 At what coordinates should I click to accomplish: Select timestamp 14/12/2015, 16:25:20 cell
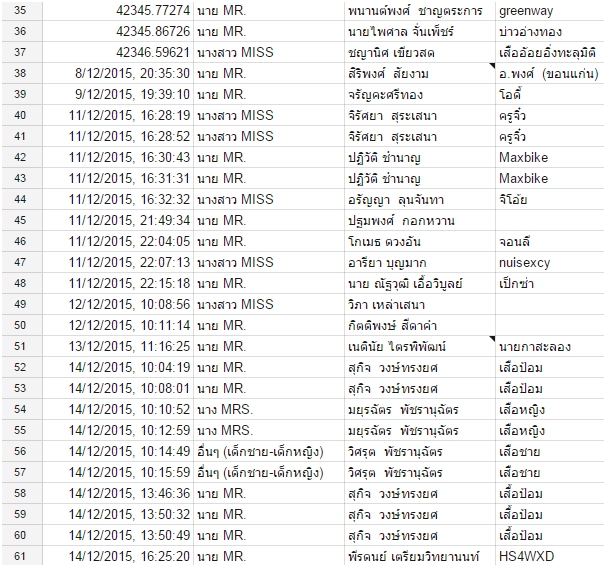pos(118,556)
